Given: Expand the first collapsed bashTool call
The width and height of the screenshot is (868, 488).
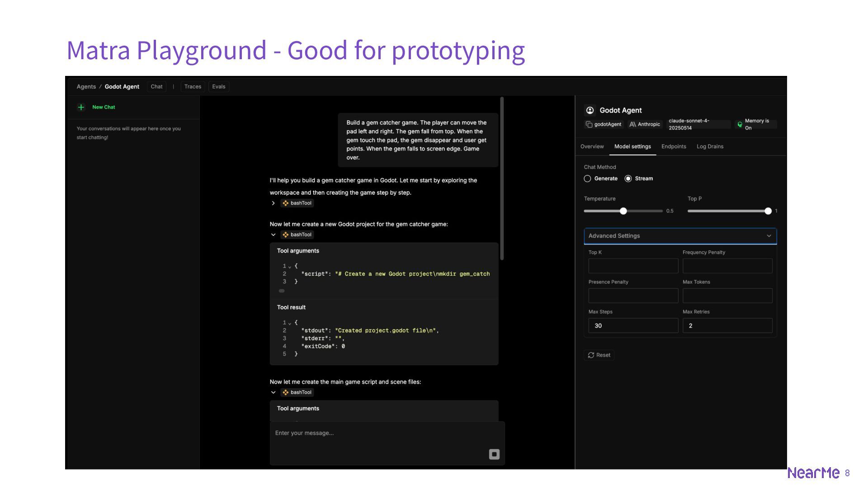Looking at the screenshot, I should [x=273, y=203].
